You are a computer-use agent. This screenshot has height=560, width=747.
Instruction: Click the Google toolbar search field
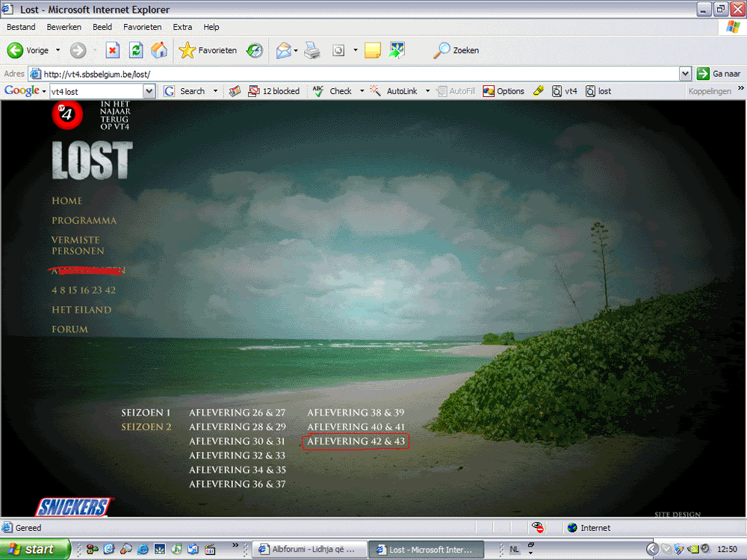click(96, 91)
